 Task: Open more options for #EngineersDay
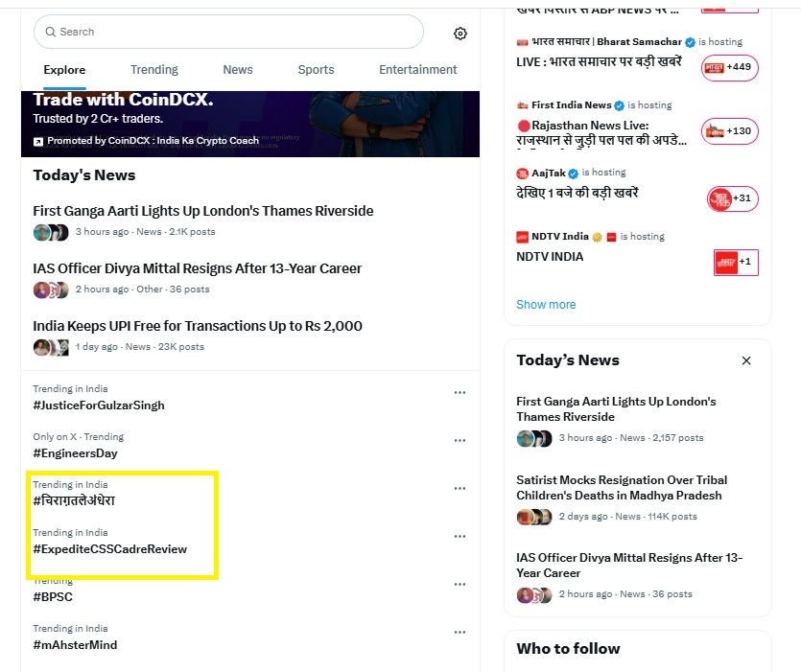(x=459, y=440)
